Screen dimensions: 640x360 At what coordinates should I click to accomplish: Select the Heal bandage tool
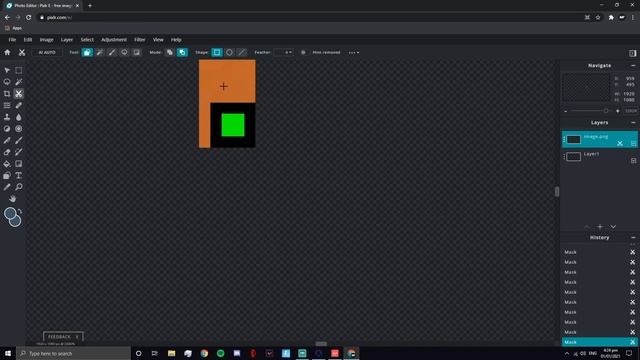tap(18, 105)
